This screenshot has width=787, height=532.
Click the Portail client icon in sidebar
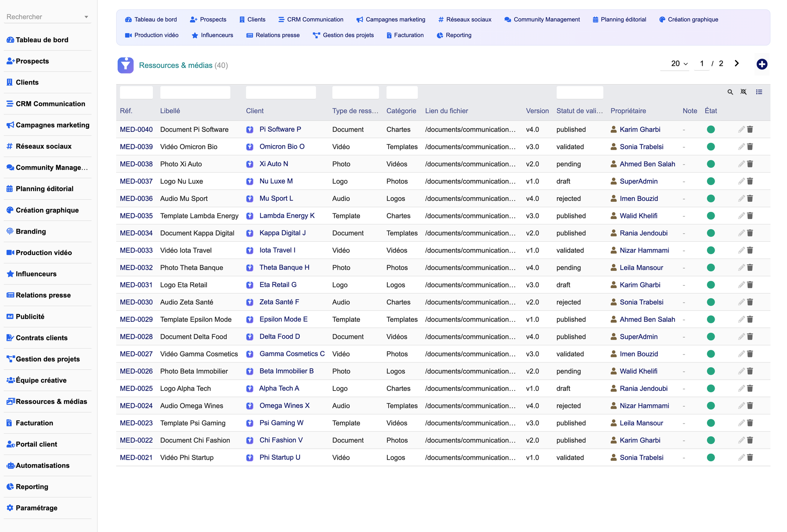(11, 444)
